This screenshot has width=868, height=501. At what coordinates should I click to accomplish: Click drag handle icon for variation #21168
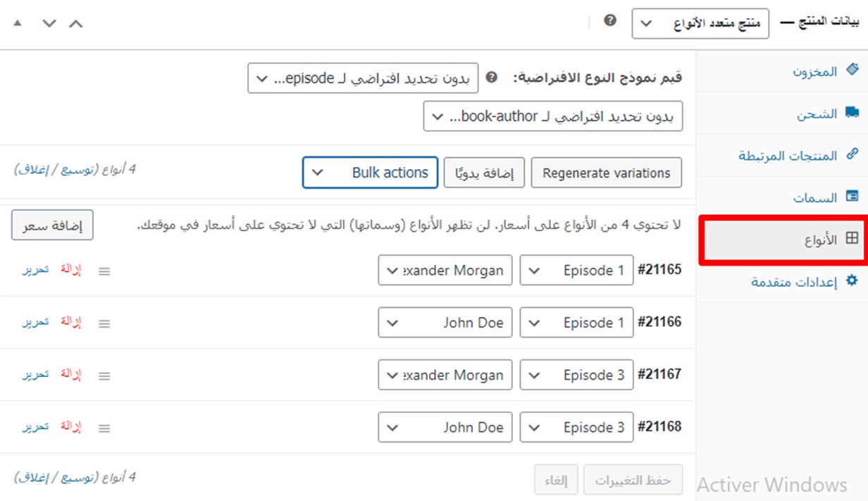pyautogui.click(x=104, y=428)
